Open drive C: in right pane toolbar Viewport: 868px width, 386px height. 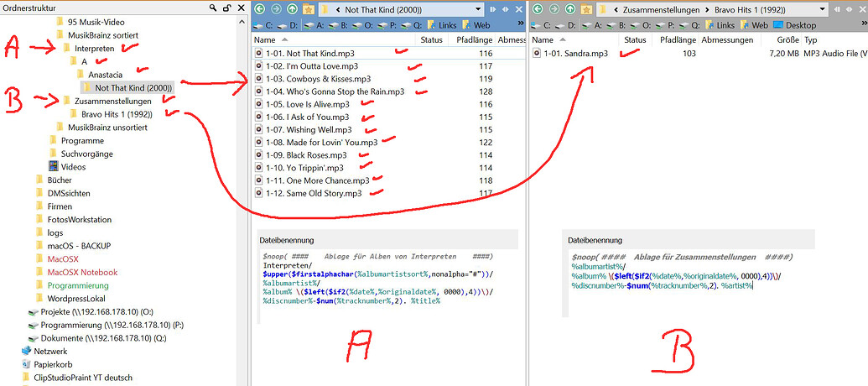(541, 25)
